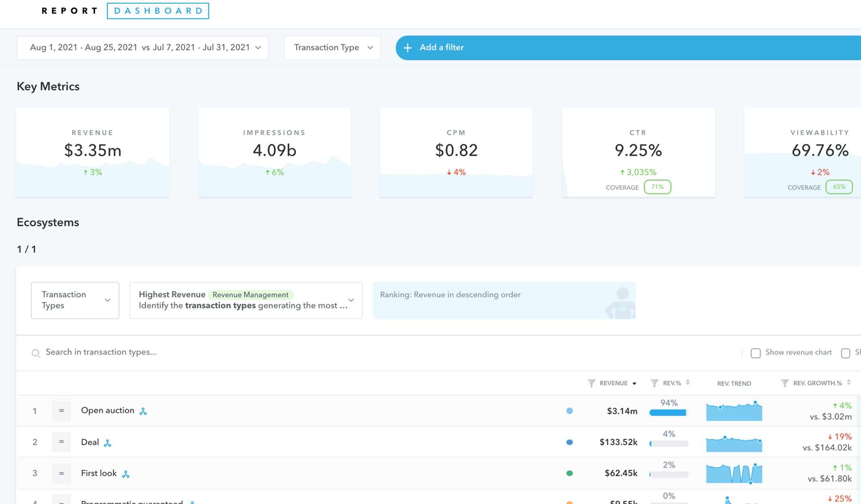Click the filter icon next to REVENUE column
861x504 pixels.
[x=591, y=383]
